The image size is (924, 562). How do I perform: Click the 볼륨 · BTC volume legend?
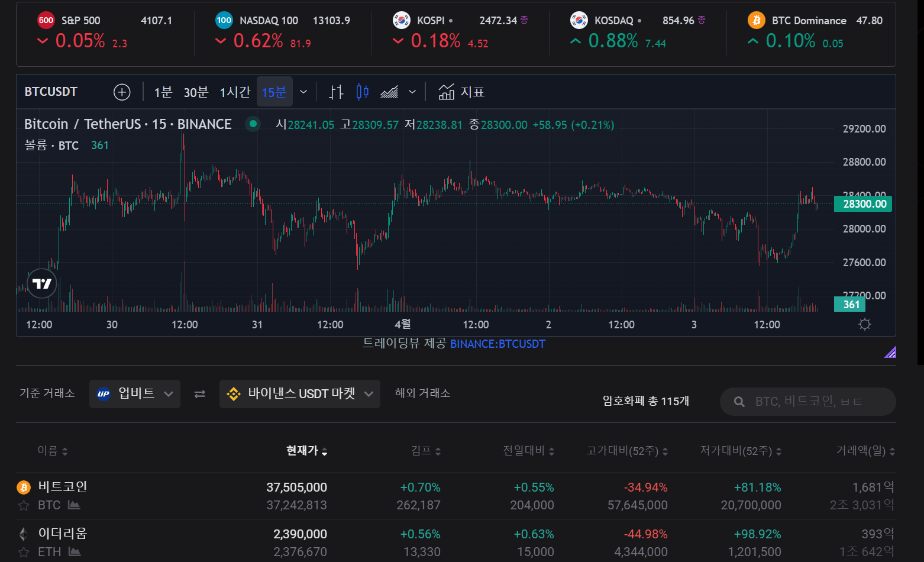(51, 145)
